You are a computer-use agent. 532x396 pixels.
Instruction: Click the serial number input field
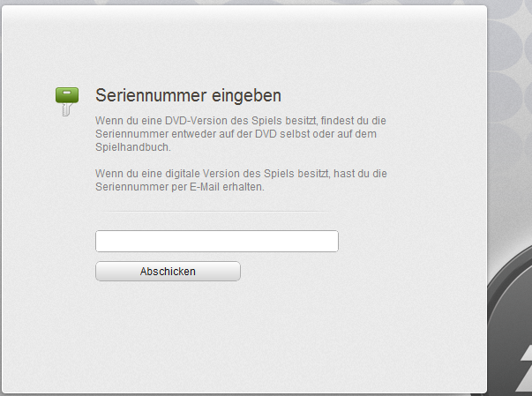[217, 241]
